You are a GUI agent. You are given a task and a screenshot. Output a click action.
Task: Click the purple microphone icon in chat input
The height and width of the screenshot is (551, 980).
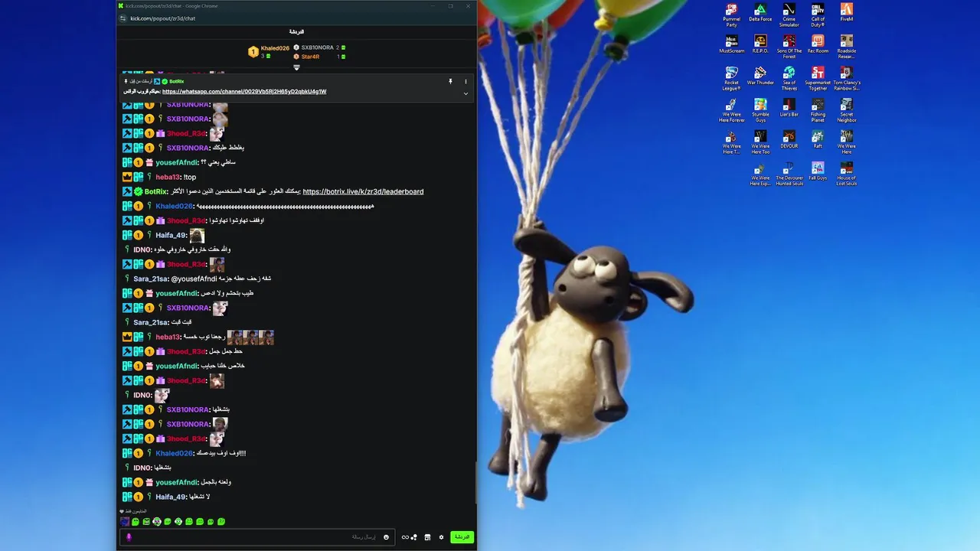click(129, 537)
